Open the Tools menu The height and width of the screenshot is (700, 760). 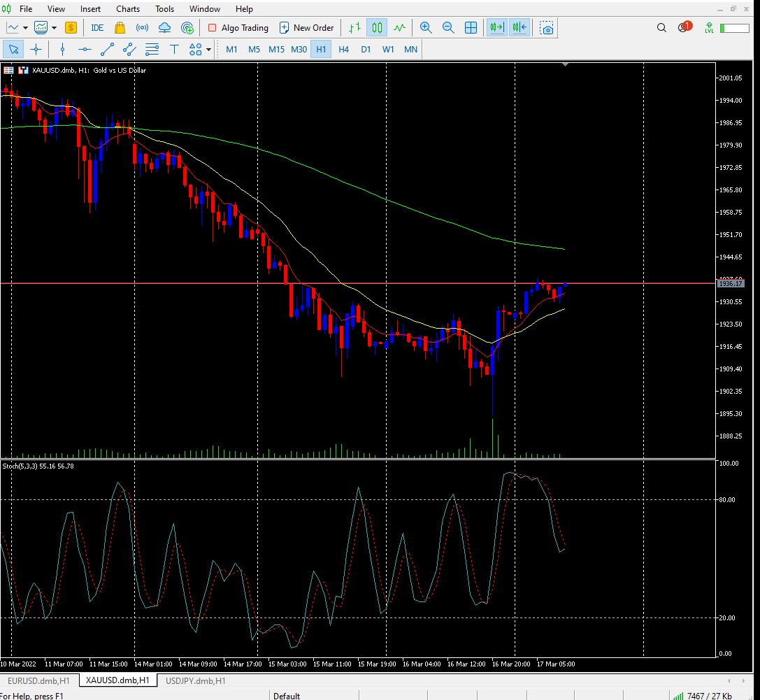[165, 8]
